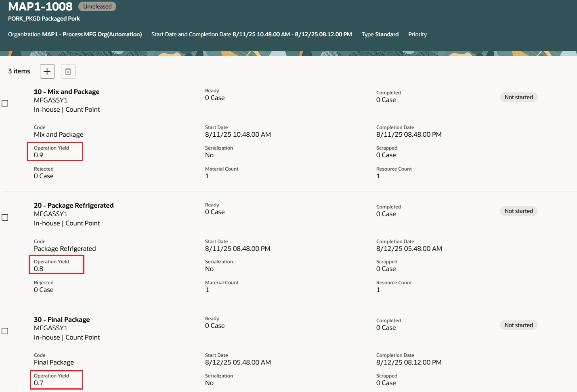
Task: Click MFGASSY1 work center under operation 20
Action: [51, 214]
